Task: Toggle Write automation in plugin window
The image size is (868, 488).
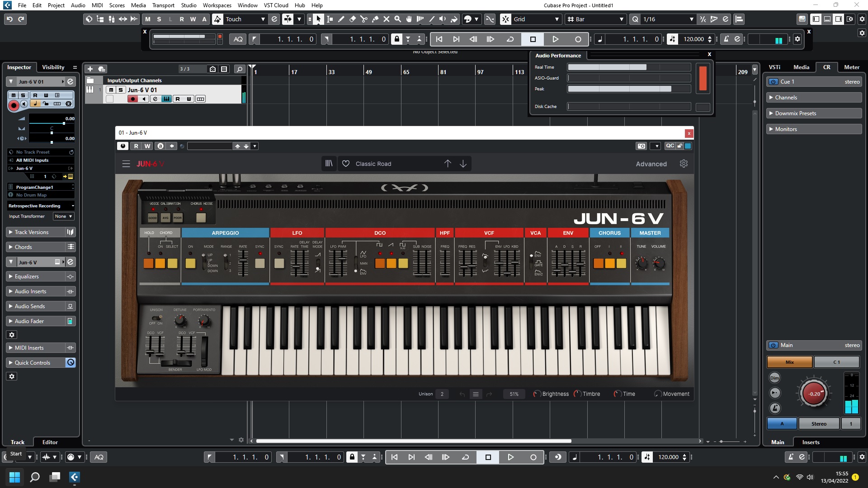Action: (x=147, y=146)
